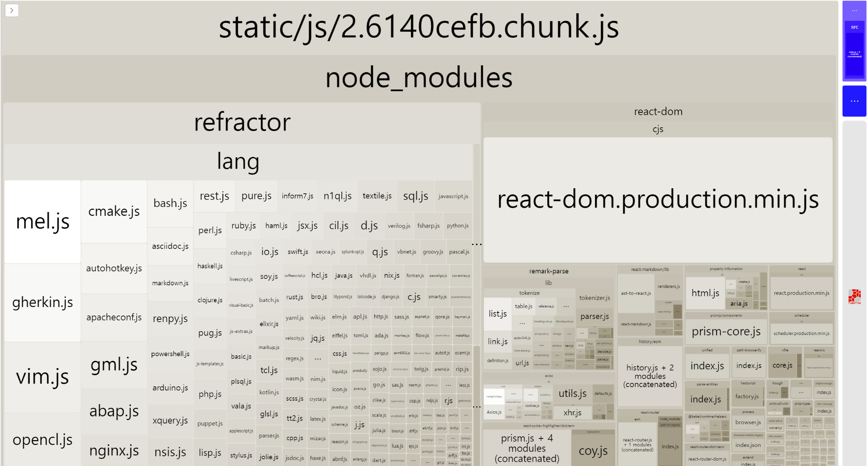This screenshot has height=466, width=868.
Task: Select the apacheconf.js cell
Action: coord(114,317)
